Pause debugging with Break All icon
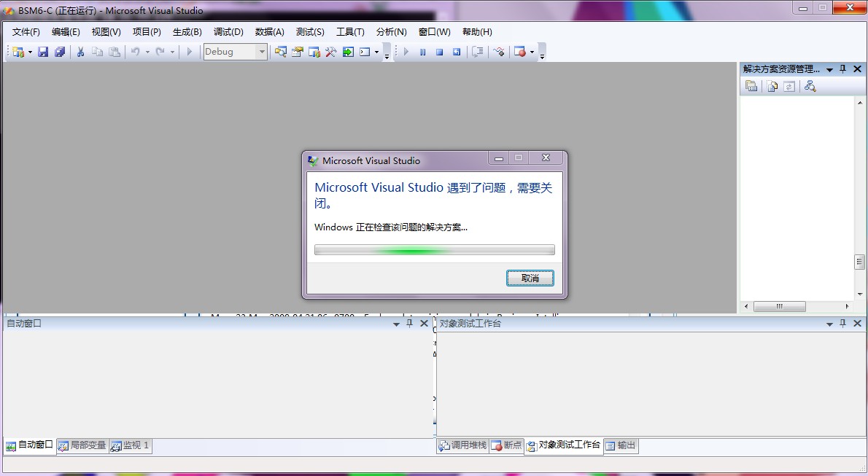 pos(423,52)
